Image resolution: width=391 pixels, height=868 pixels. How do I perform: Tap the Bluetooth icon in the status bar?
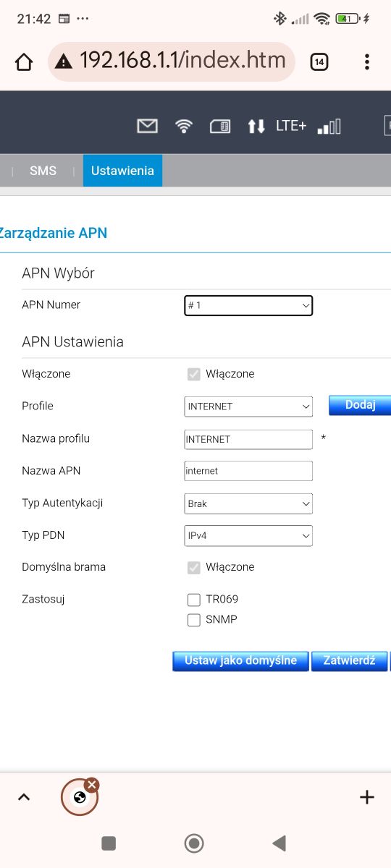pos(280,19)
